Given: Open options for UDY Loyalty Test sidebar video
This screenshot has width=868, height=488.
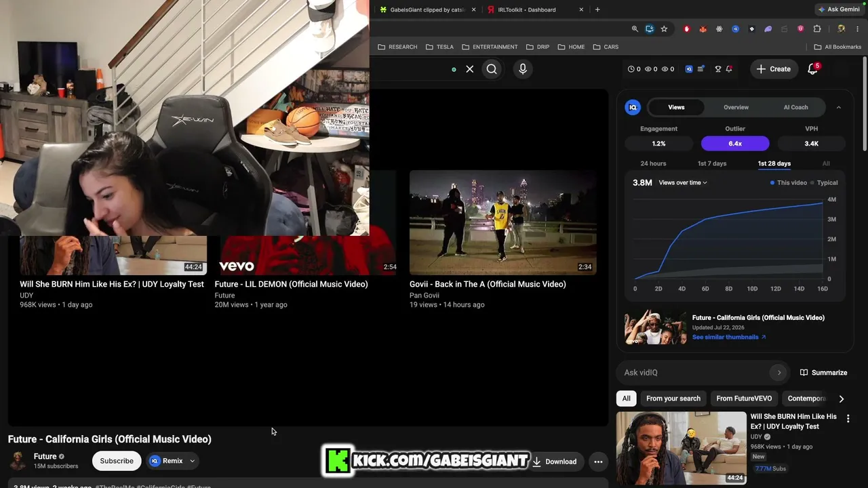Looking at the screenshot, I should tap(848, 419).
